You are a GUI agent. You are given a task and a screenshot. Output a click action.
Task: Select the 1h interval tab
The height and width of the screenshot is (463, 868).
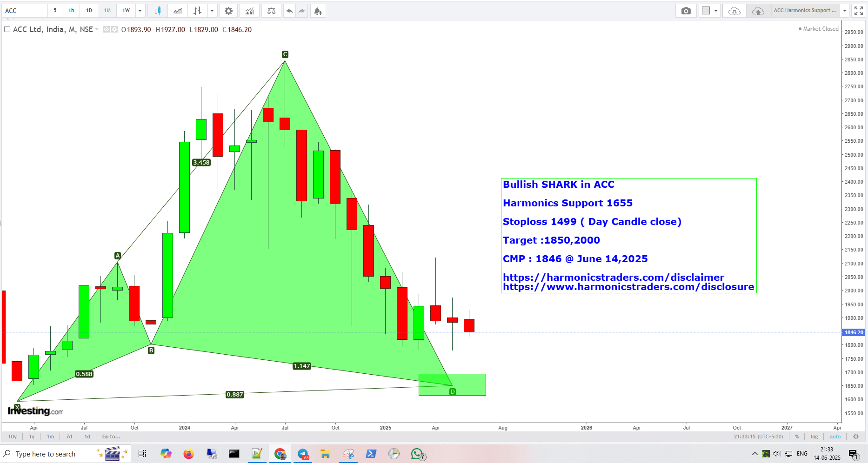(71, 10)
